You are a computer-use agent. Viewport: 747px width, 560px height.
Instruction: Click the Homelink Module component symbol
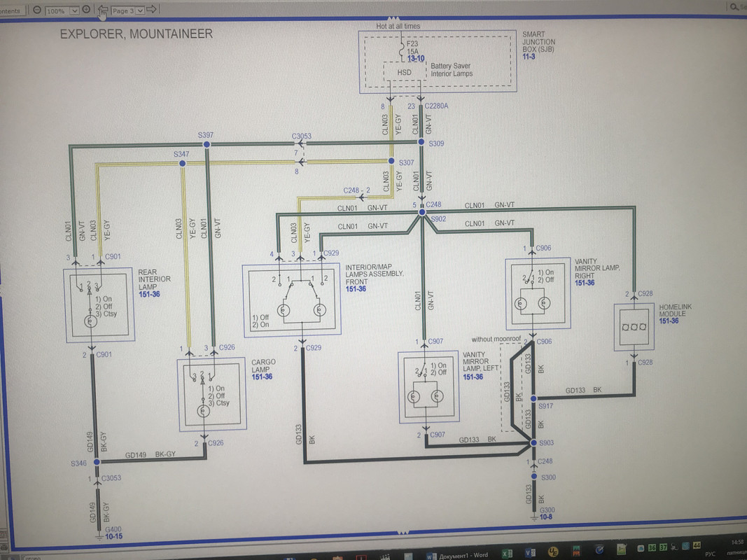(634, 327)
